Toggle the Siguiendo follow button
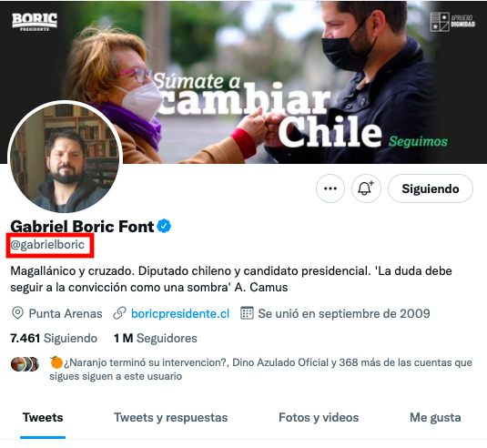 tap(431, 188)
